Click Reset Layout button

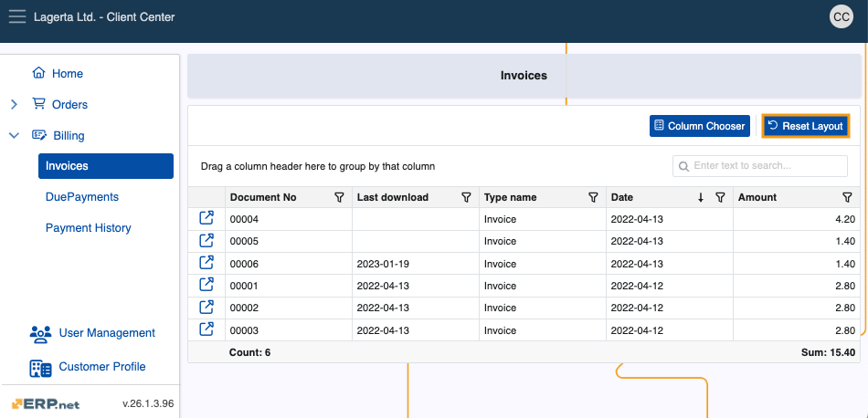click(x=806, y=126)
